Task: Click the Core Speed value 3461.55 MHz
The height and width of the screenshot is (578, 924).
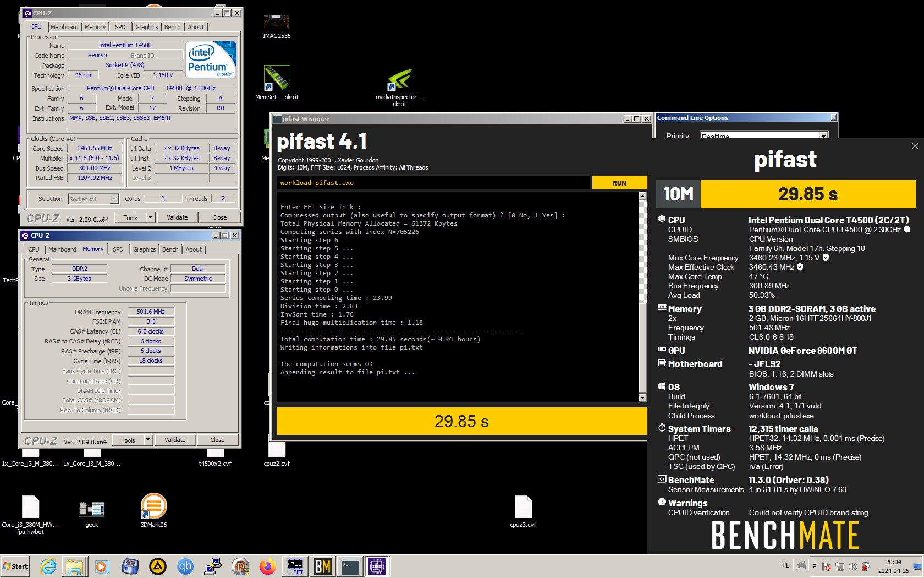Action: click(95, 148)
